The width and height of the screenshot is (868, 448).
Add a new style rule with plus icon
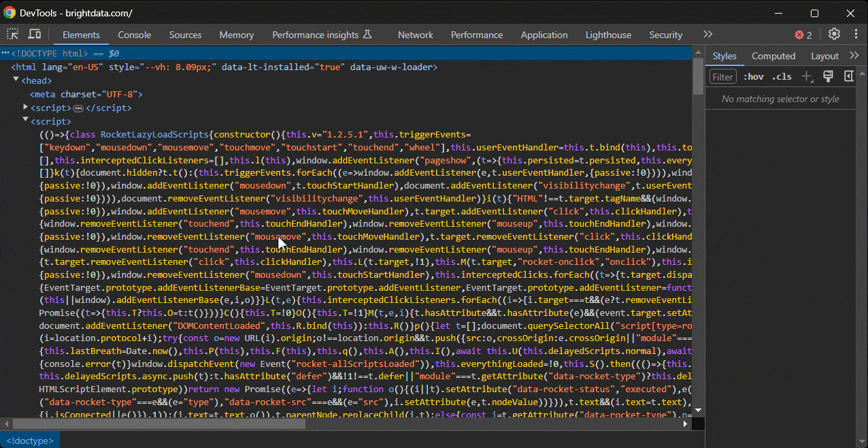807,76
